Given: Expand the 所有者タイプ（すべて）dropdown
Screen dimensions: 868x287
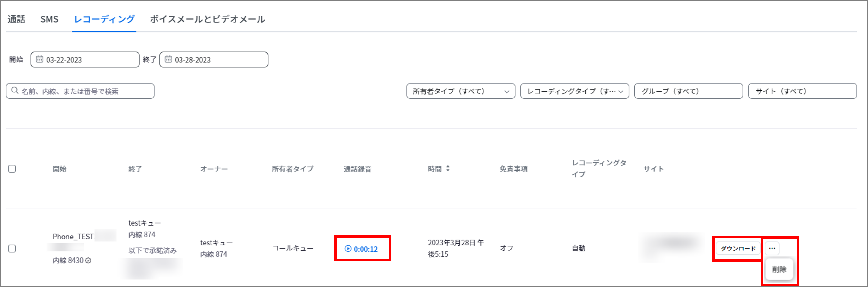Looking at the screenshot, I should pos(461,91).
